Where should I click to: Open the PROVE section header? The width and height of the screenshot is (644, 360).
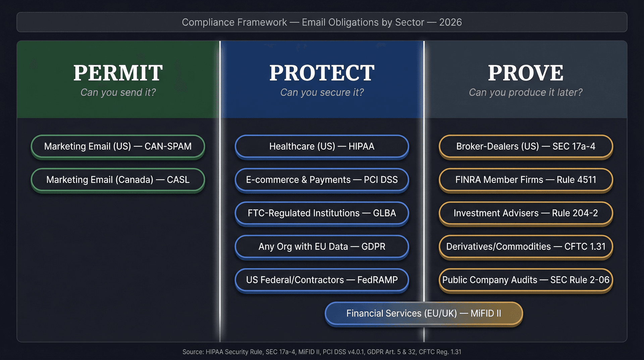point(525,72)
